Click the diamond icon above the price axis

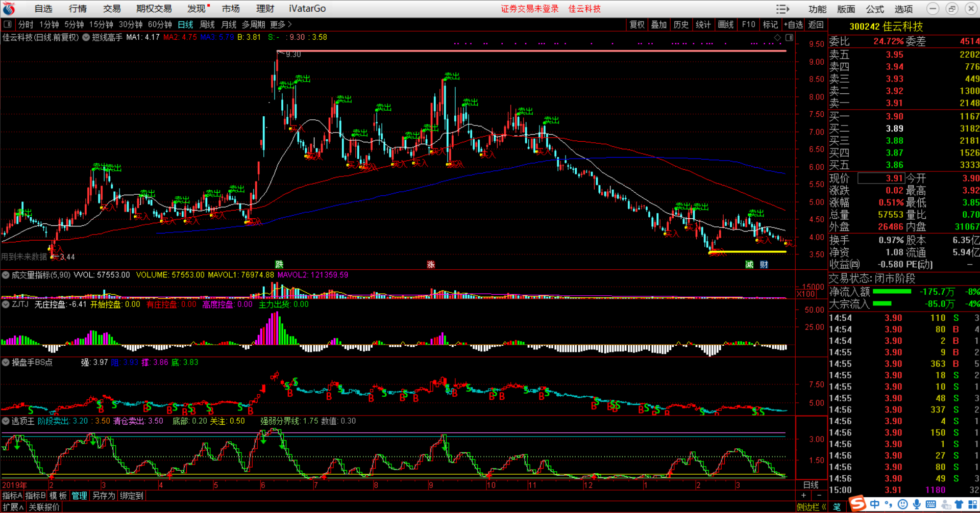[x=777, y=38]
